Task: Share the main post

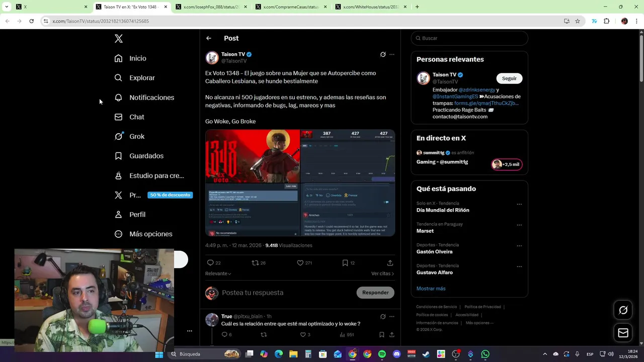Action: 390,262
